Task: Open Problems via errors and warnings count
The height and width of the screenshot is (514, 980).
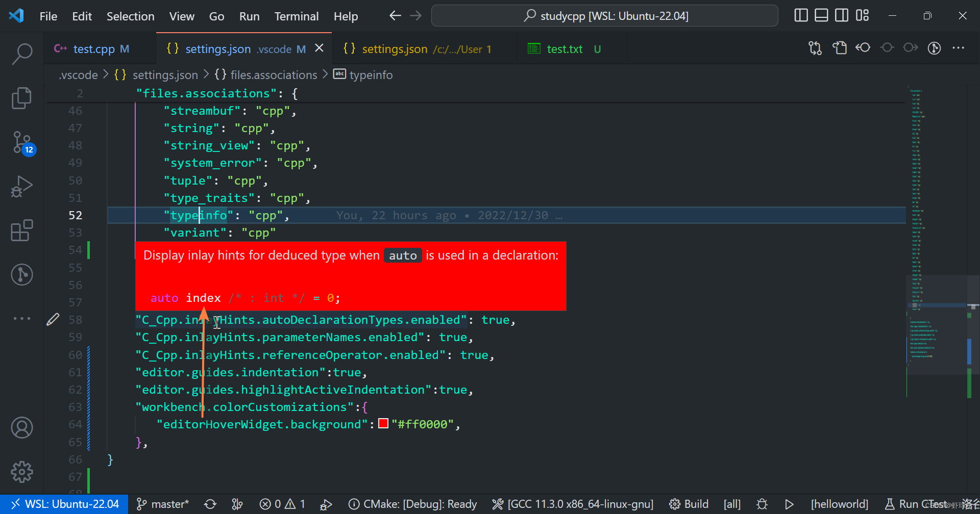Action: point(282,504)
